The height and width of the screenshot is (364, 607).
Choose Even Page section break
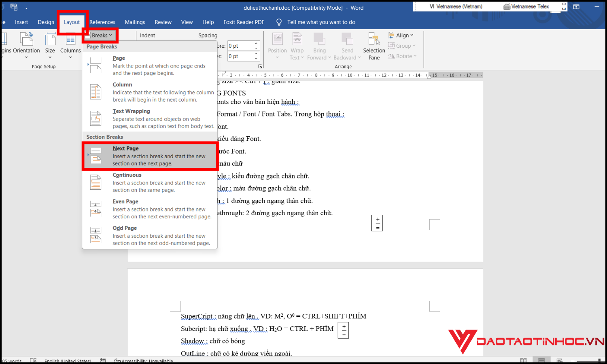pos(150,209)
